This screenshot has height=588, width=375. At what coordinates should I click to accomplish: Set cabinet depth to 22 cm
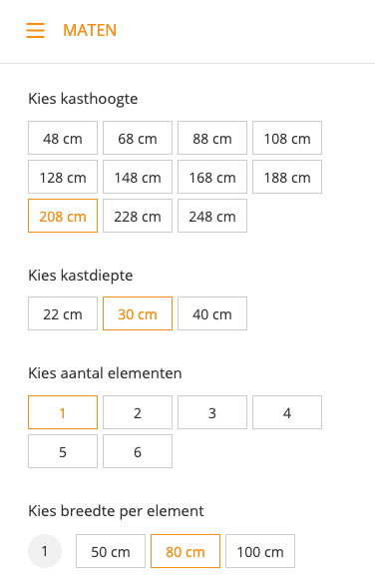pyautogui.click(x=63, y=313)
